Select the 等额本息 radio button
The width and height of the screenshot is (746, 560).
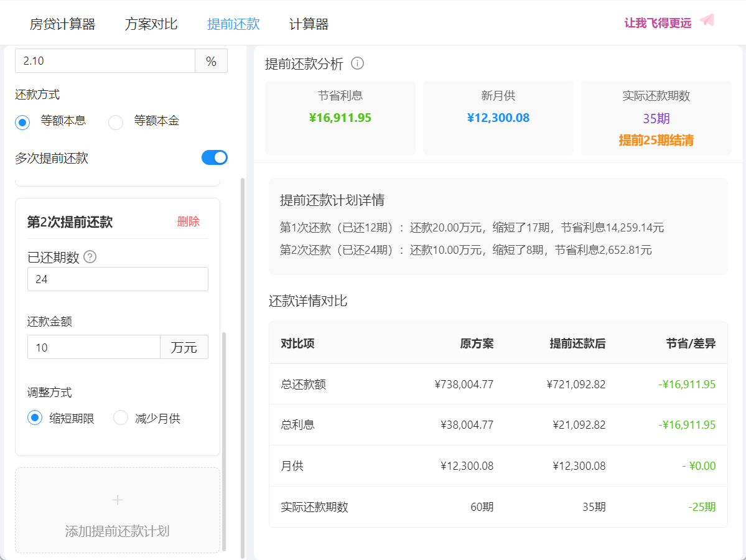click(x=22, y=122)
